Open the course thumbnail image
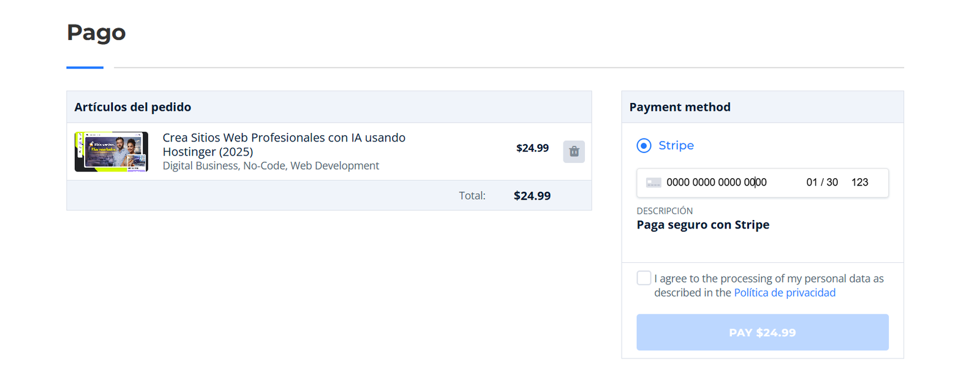 [x=111, y=151]
